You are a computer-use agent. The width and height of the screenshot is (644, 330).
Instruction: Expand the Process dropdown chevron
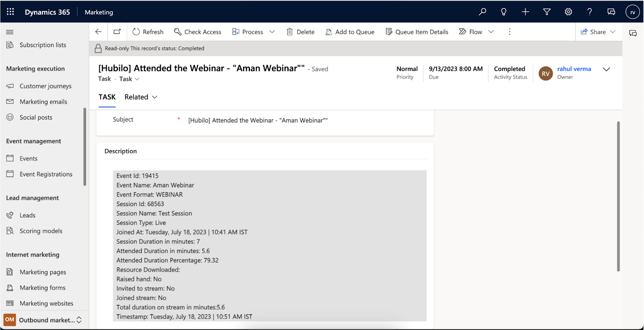click(272, 32)
